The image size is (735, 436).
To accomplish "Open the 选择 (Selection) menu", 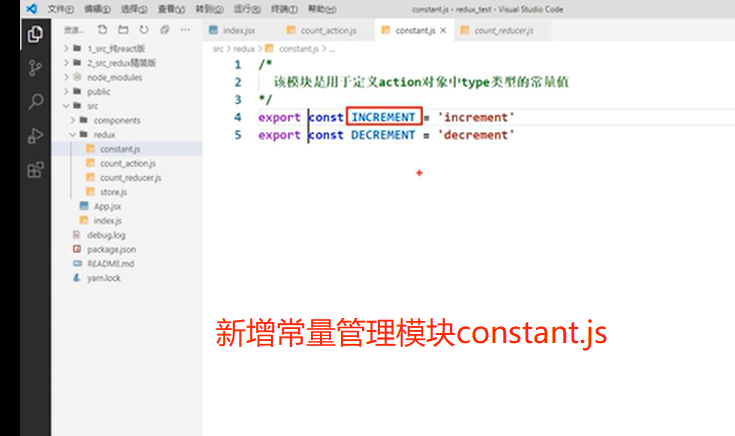I will click(135, 9).
